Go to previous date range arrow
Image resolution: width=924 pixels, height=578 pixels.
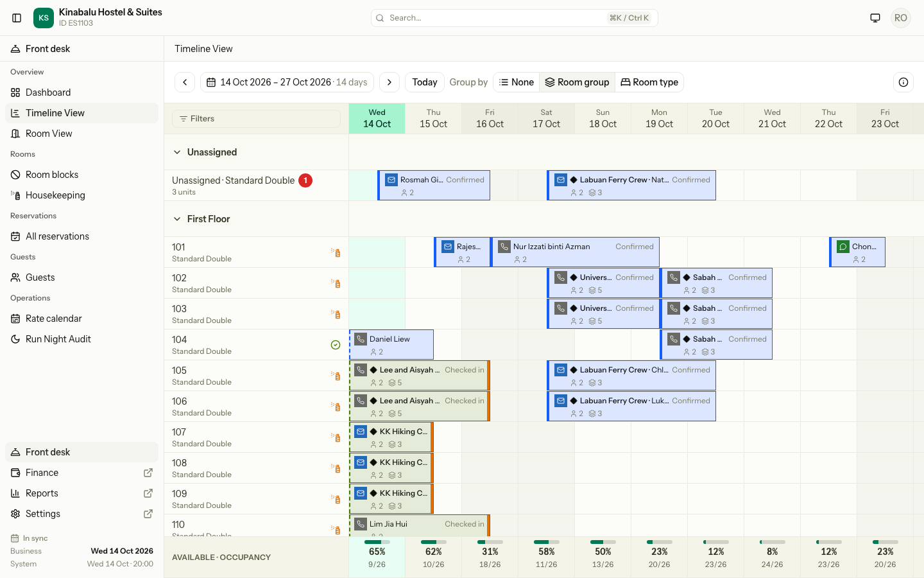pos(185,82)
